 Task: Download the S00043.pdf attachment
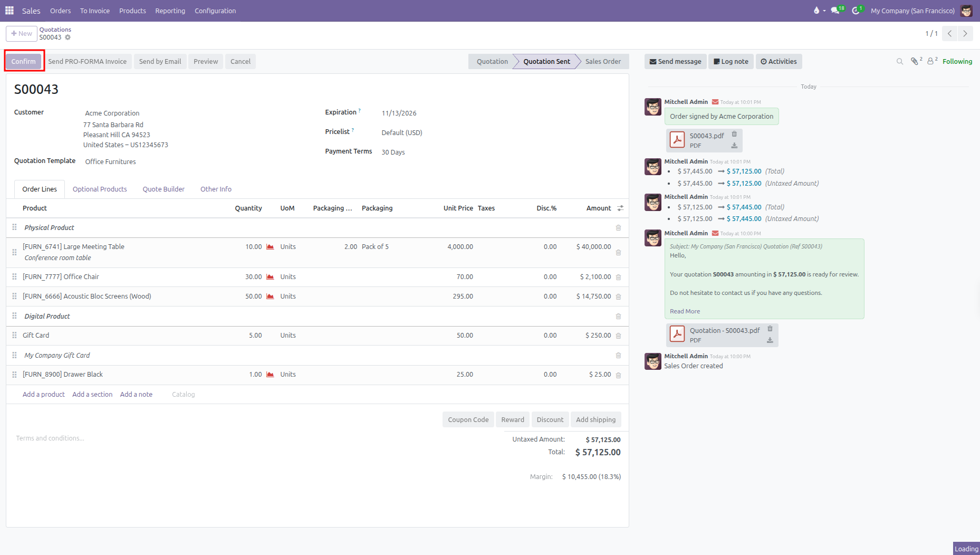point(734,146)
